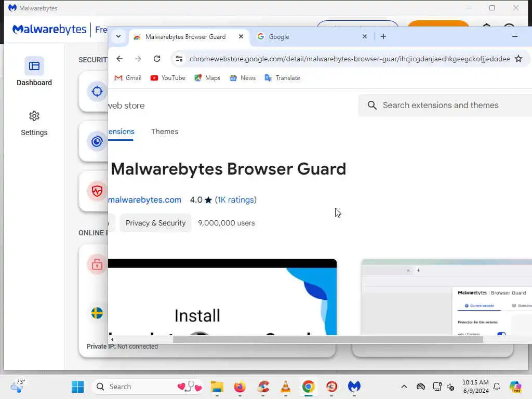Image resolution: width=532 pixels, height=399 pixels.
Task: Reload the Chrome page
Action: tap(157, 59)
